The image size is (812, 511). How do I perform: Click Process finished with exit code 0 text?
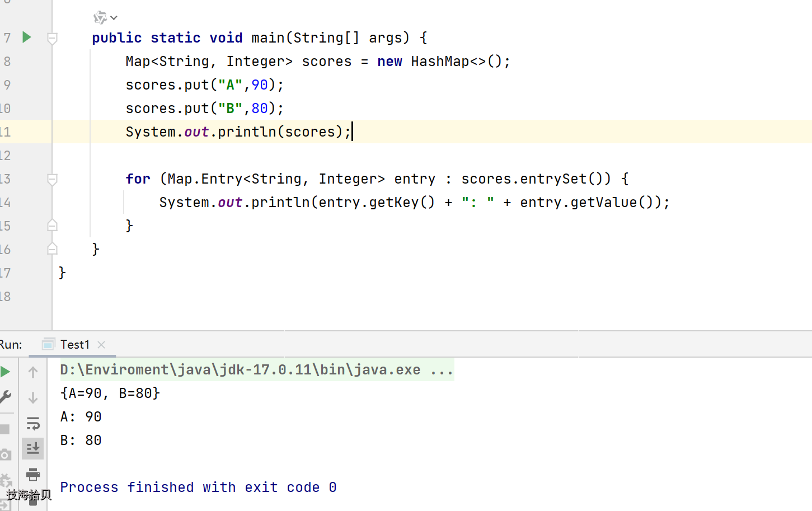click(198, 487)
